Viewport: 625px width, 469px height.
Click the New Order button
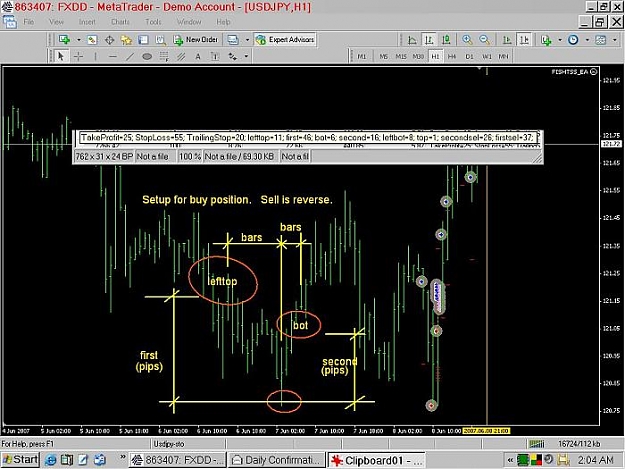196,39
